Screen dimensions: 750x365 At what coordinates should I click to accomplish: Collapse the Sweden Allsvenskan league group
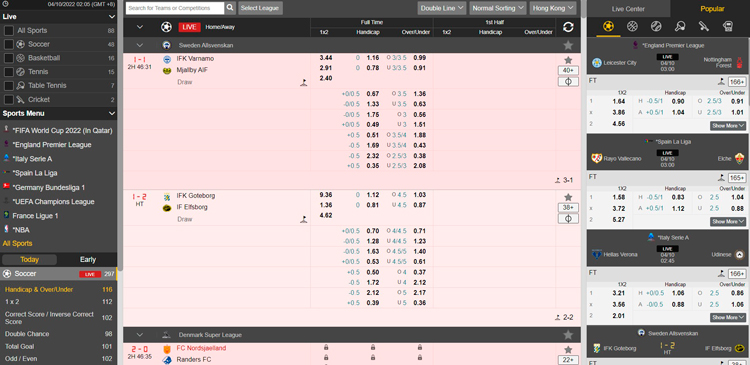140,45
